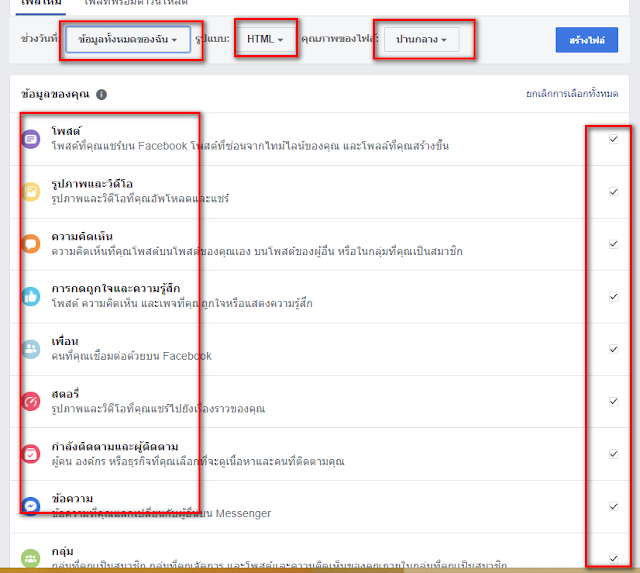Image resolution: width=640 pixels, height=573 pixels.
Task: Click the posts description under โพสต์
Action: [250, 146]
